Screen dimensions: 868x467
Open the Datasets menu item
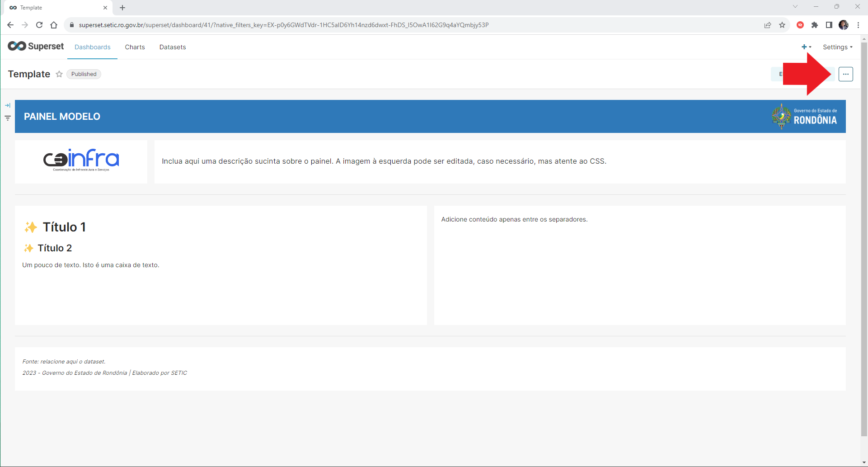click(x=173, y=47)
